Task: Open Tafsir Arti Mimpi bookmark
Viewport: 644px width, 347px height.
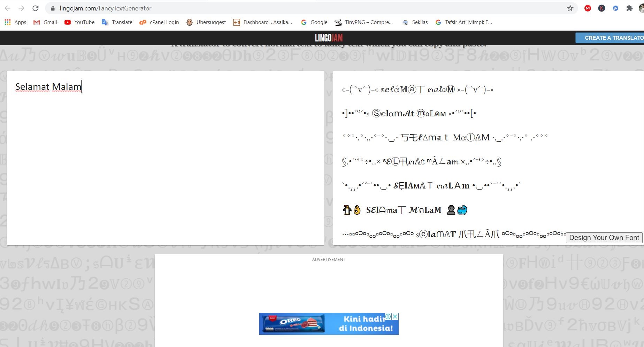Action: click(x=463, y=22)
